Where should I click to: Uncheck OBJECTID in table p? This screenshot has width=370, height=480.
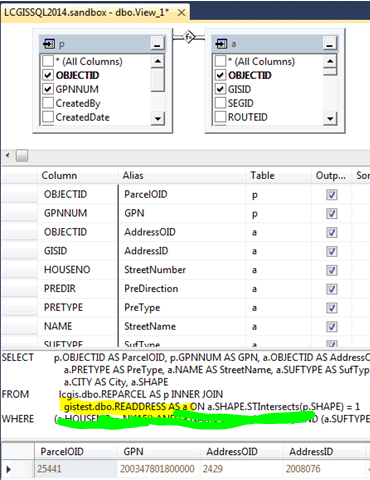click(x=48, y=75)
